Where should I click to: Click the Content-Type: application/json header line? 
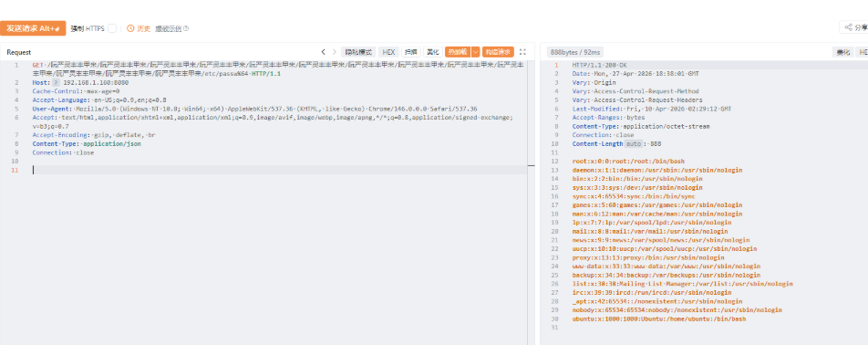point(87,144)
